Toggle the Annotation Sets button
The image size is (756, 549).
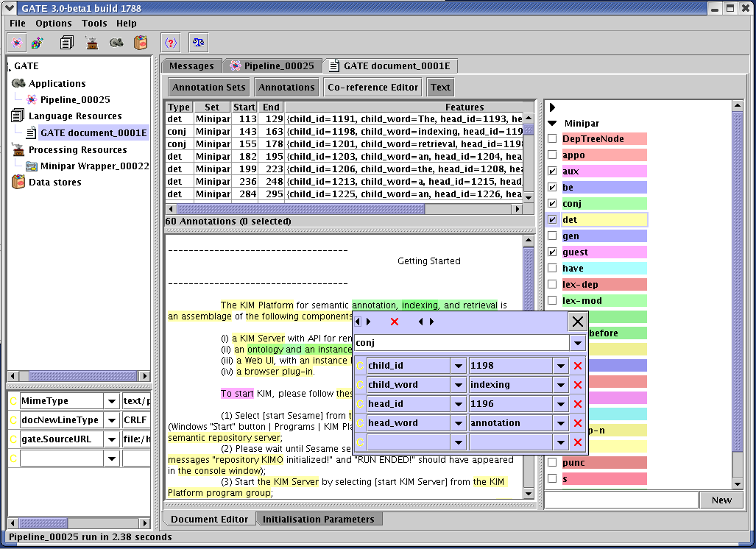pos(209,88)
